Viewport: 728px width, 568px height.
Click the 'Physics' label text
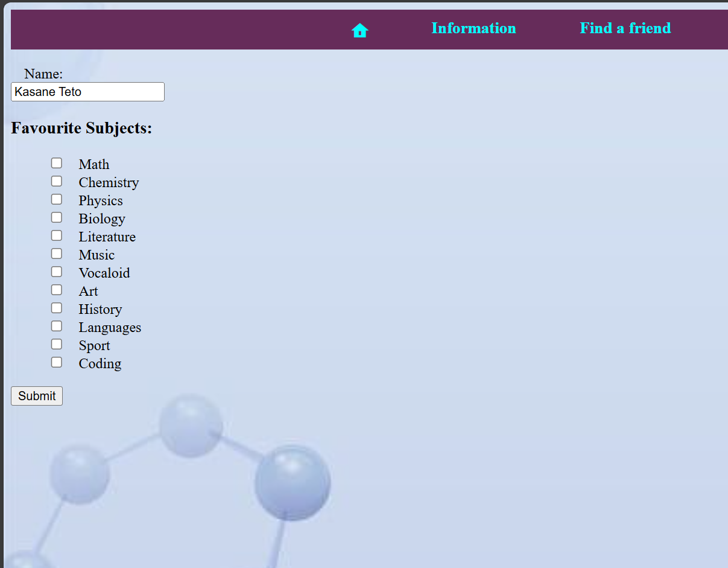coord(101,200)
